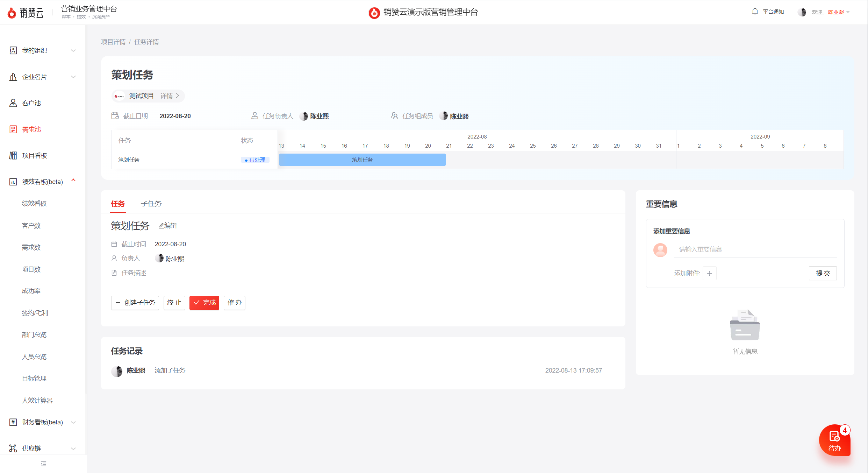Click the 我的组织 sidebar icon

(13, 50)
